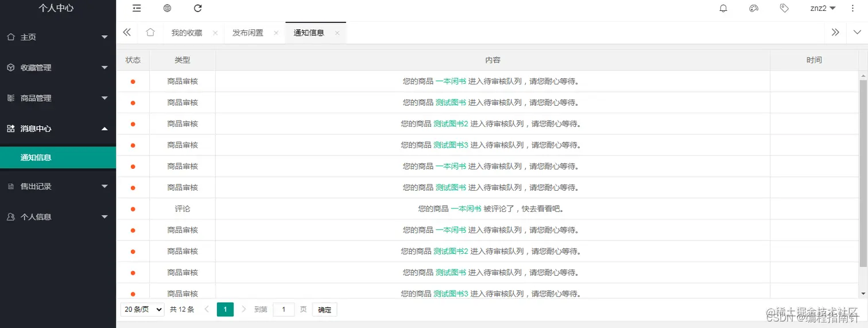The height and width of the screenshot is (328, 868).
Task: Click the jump-to-page input field
Action: (284, 310)
